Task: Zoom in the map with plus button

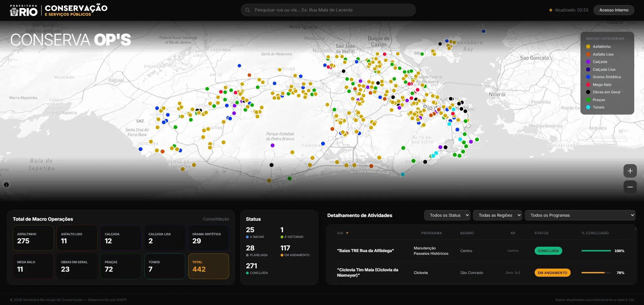Action: click(x=630, y=171)
